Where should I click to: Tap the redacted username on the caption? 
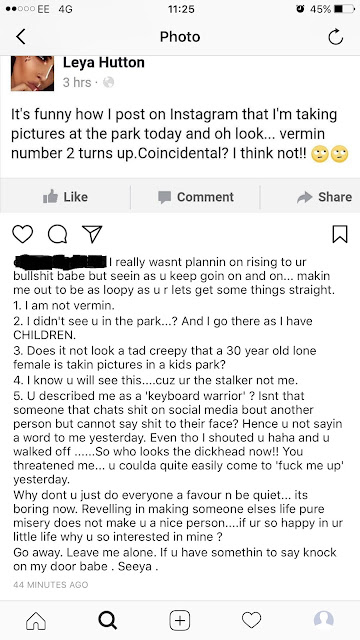[x=60, y=261]
